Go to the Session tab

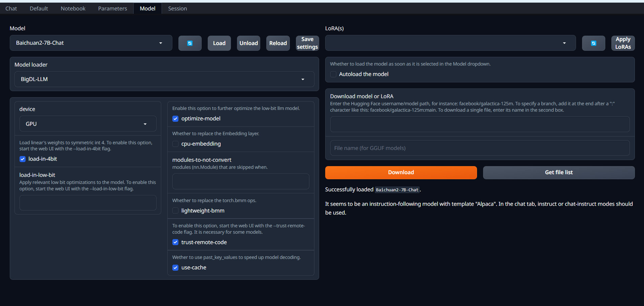177,8
